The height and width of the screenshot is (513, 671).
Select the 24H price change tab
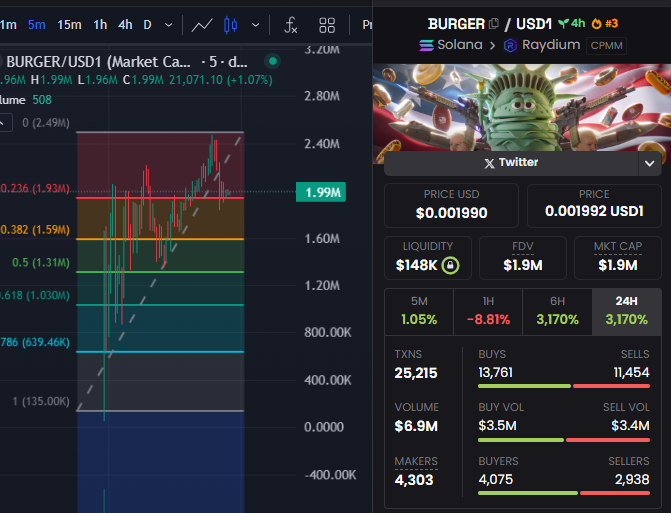[626, 311]
